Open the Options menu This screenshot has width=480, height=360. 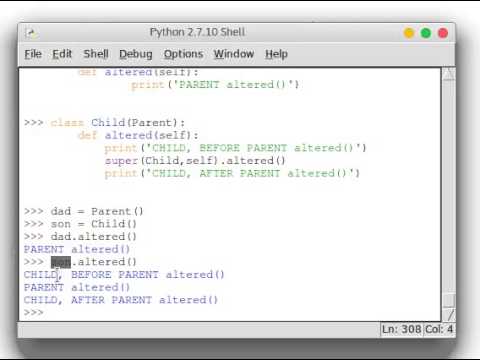[x=183, y=54]
